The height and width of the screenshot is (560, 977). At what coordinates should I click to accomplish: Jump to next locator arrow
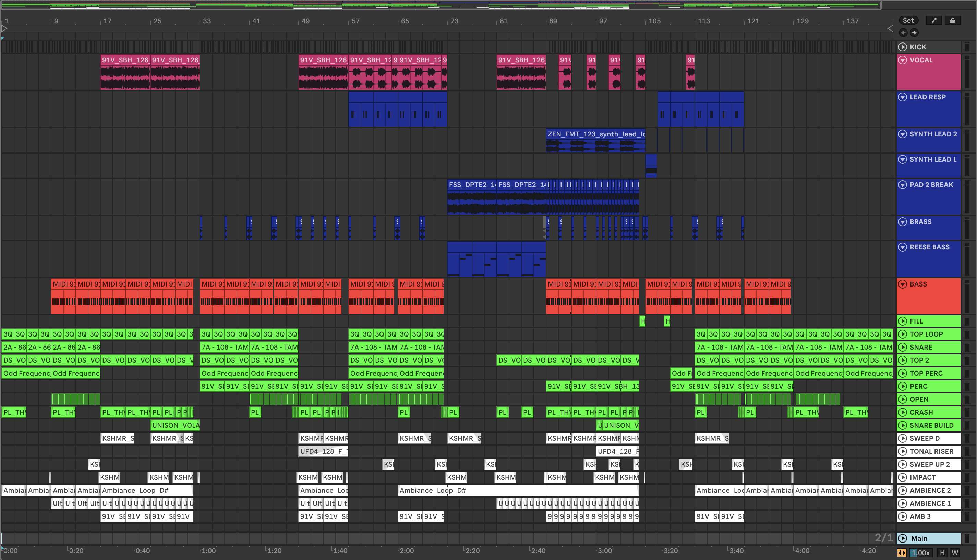click(914, 33)
